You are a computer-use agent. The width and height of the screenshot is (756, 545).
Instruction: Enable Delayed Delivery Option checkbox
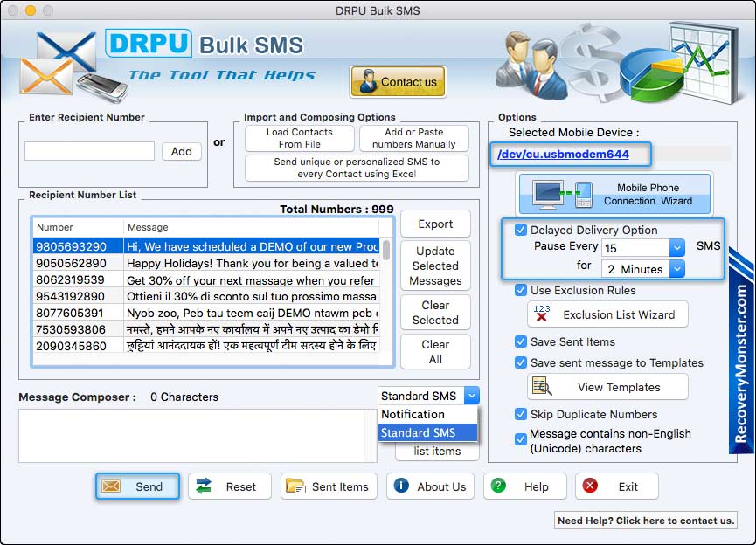[x=521, y=230]
